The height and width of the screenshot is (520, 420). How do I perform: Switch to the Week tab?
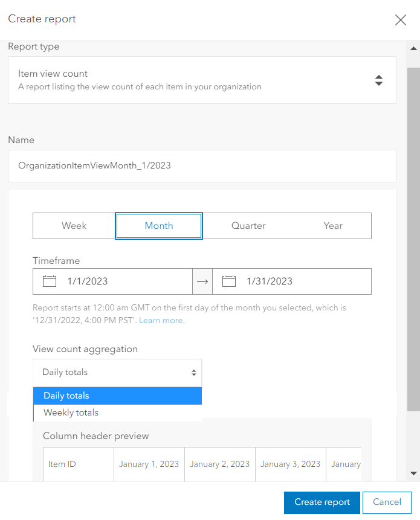click(x=74, y=225)
